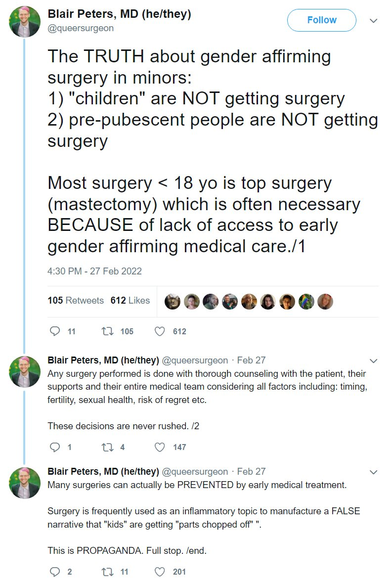
Task: Click the reply icon on the main tweet
Action: point(55,331)
